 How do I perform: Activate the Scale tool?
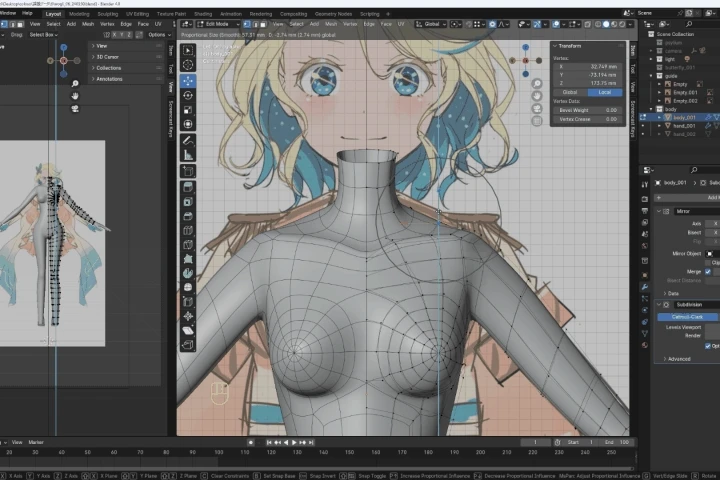click(x=188, y=110)
